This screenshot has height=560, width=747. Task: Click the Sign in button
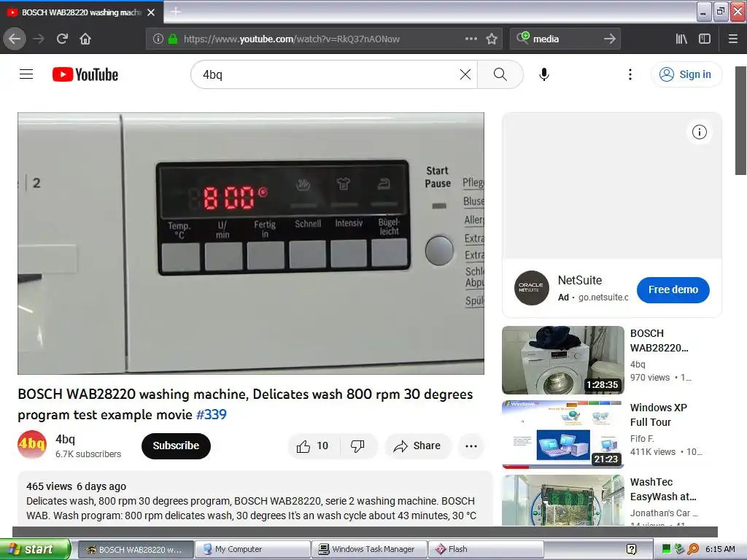(686, 74)
